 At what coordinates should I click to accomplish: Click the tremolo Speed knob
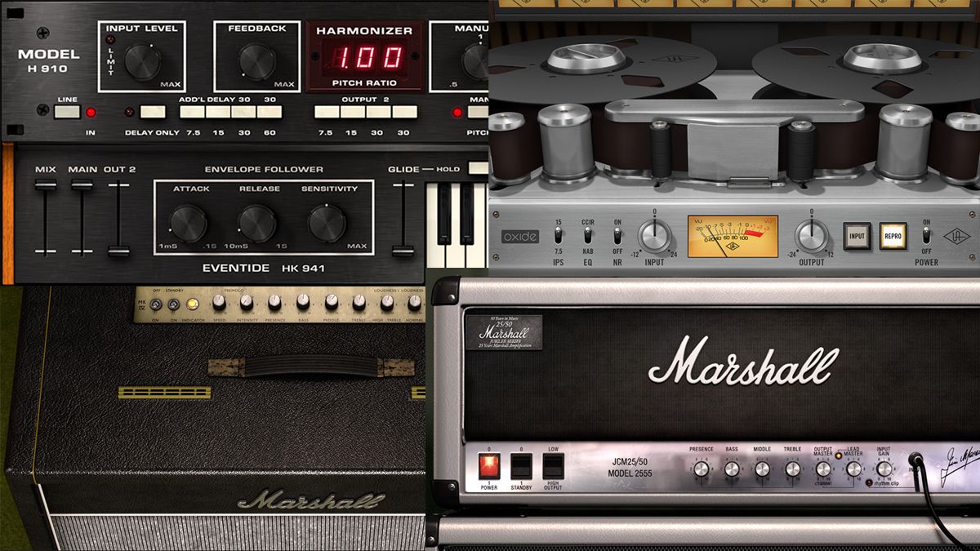point(218,303)
